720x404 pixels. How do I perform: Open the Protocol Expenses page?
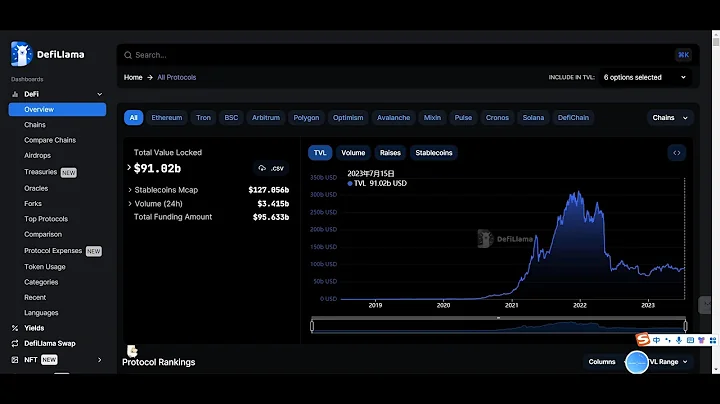click(x=53, y=251)
